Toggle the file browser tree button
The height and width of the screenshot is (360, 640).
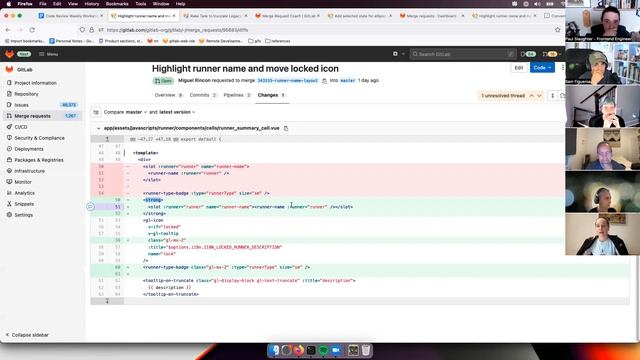(96, 112)
